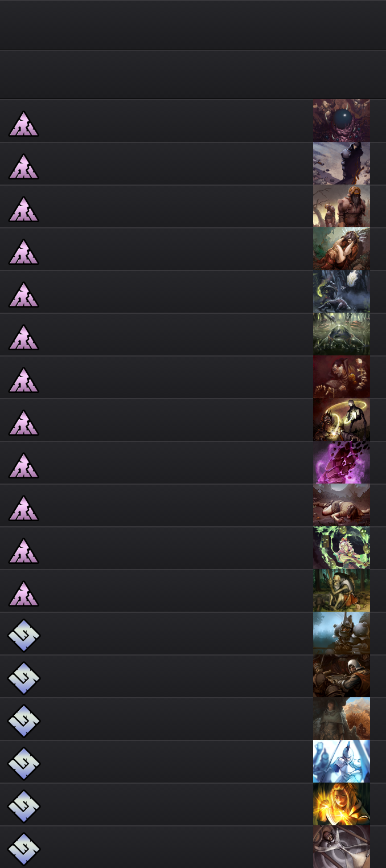Click the pink triangle icon beside the dark orb artwork
Image resolution: width=386 pixels, height=868 pixels.
23,124
